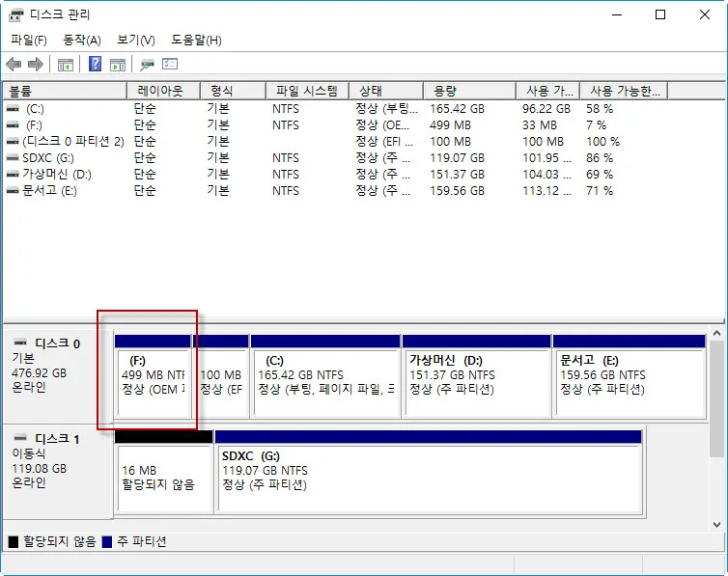728x576 pixels.
Task: Click scroll down arrow in disk pane
Action: click(716, 525)
